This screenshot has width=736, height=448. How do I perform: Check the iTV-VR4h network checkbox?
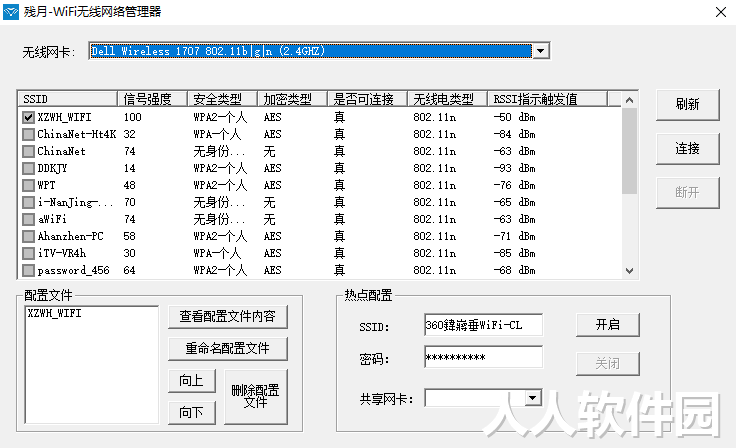click(x=28, y=253)
